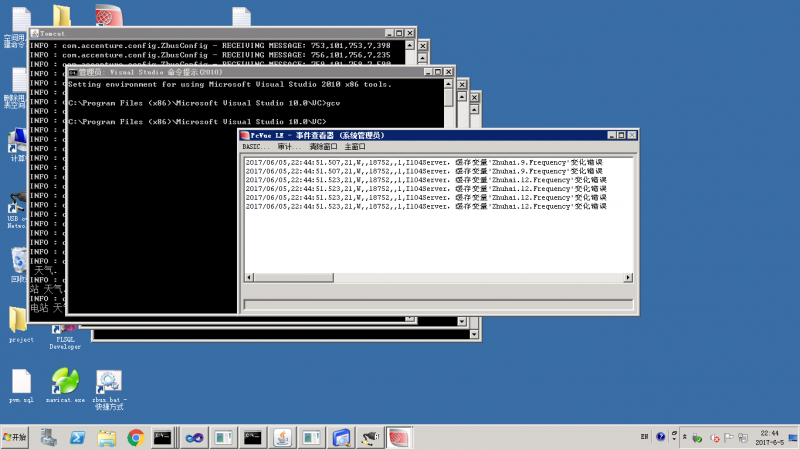Open the magnifier screen app in the taskbar
This screenshot has width=800, height=450.
pos(341,437)
